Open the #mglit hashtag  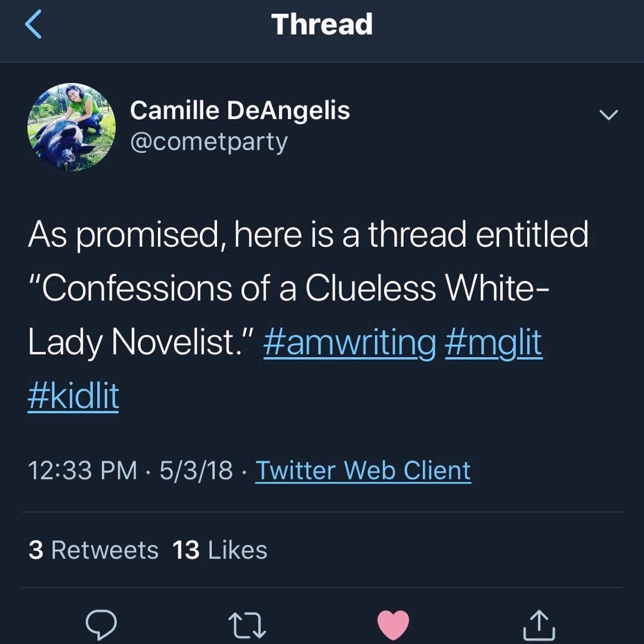pos(494,343)
